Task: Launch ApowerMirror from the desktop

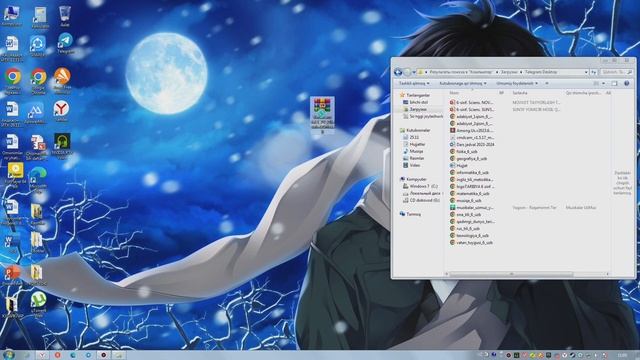Action: point(36,112)
